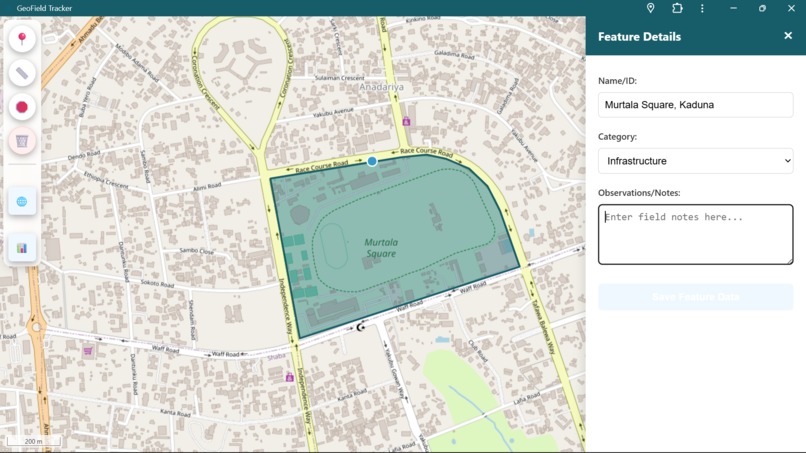The width and height of the screenshot is (806, 453).
Task: Click the crescent mosque icon on Waff Road
Action: tap(361, 327)
